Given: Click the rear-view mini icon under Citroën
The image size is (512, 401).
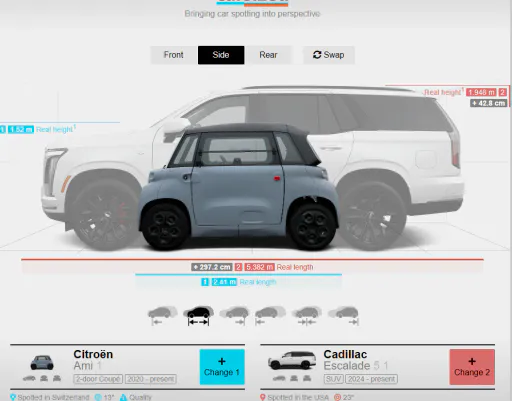Looking at the screenshot, I should coord(57,378).
